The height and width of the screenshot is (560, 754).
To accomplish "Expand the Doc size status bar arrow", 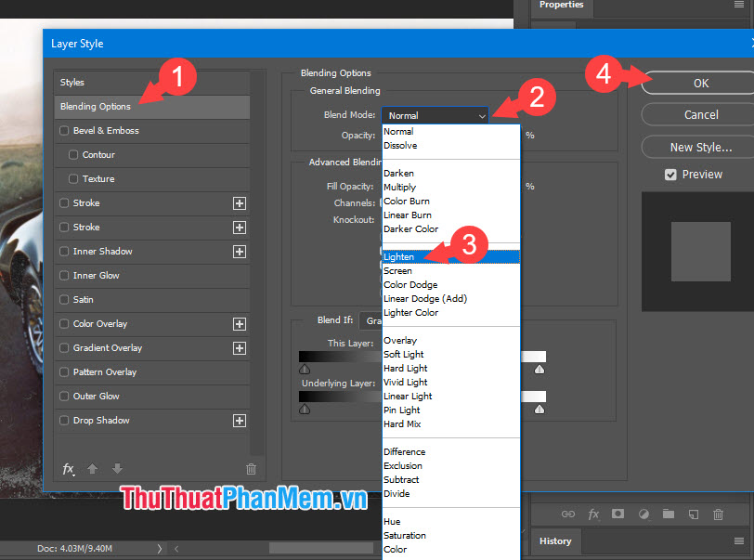I will point(160,549).
